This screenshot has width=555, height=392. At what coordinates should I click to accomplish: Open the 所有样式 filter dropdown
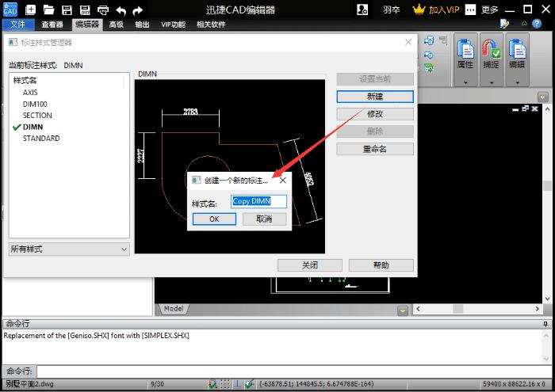pyautogui.click(x=68, y=249)
